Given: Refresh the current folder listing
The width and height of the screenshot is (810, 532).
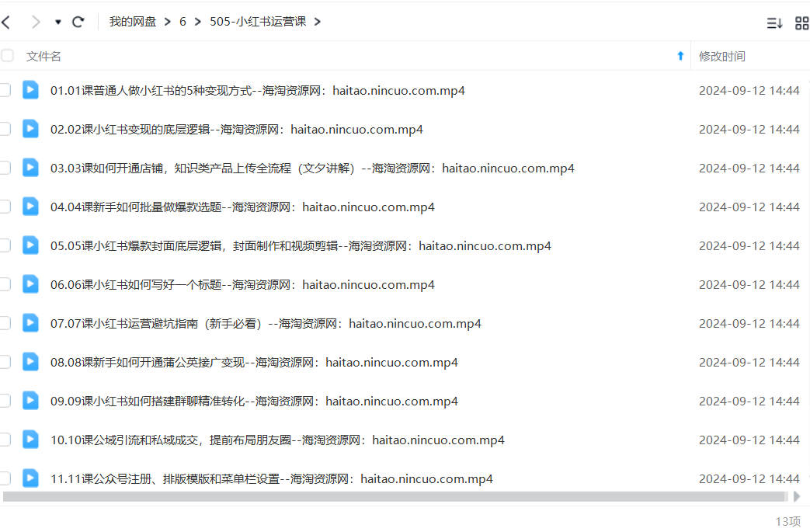Looking at the screenshot, I should tap(78, 22).
